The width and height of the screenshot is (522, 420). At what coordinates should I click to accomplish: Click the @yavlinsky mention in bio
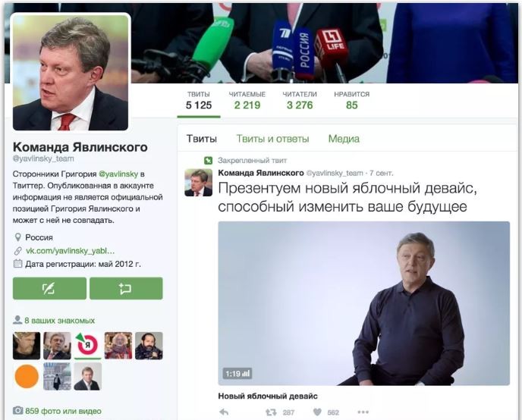(x=118, y=174)
